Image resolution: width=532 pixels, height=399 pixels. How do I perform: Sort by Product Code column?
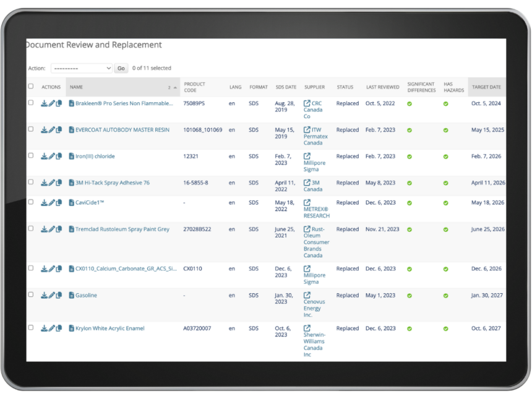click(x=194, y=87)
